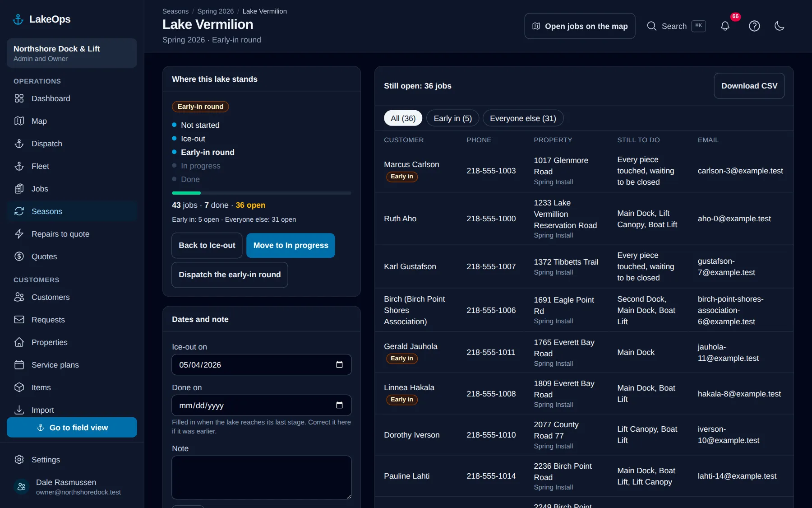
Task: Open calendar picker for Done on
Action: coord(339,405)
